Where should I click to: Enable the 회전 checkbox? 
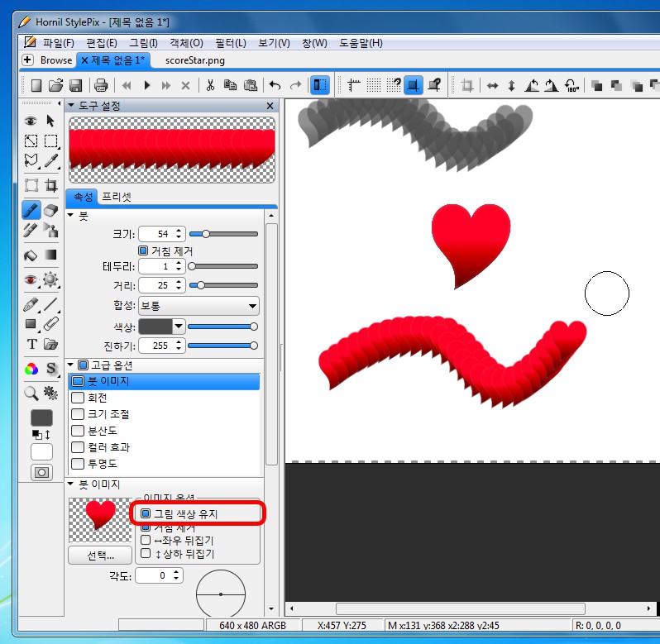point(78,398)
